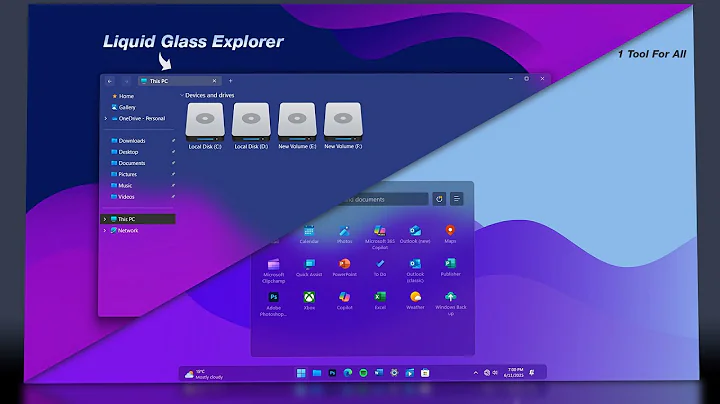Open Quick Assist app
The height and width of the screenshot is (404, 720).
tap(309, 268)
